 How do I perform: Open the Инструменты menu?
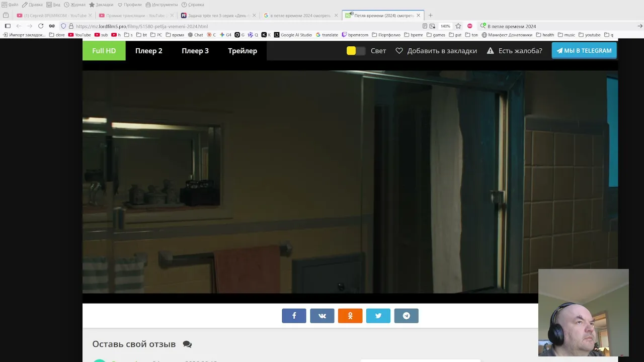pos(162,5)
